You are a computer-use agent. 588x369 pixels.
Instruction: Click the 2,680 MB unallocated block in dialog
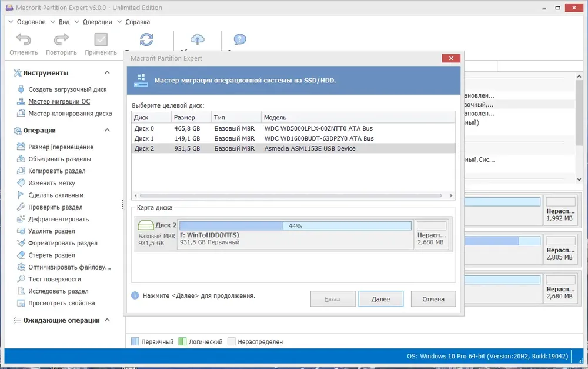(431, 235)
